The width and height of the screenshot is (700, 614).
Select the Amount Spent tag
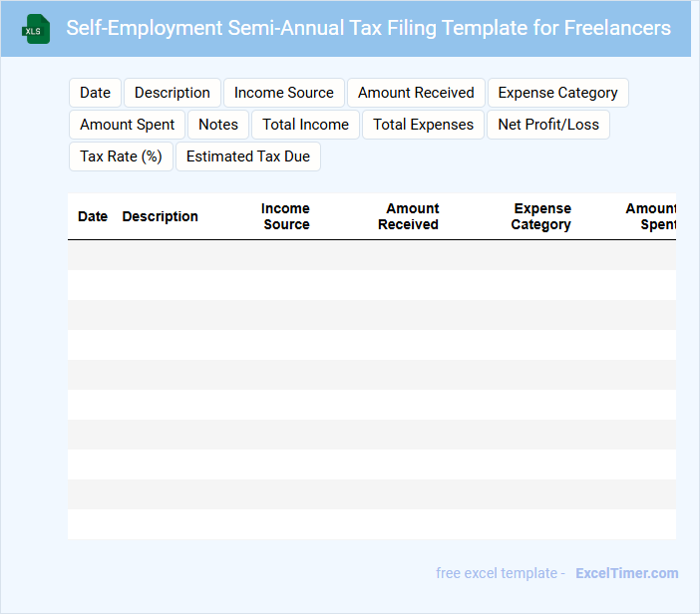point(128,125)
